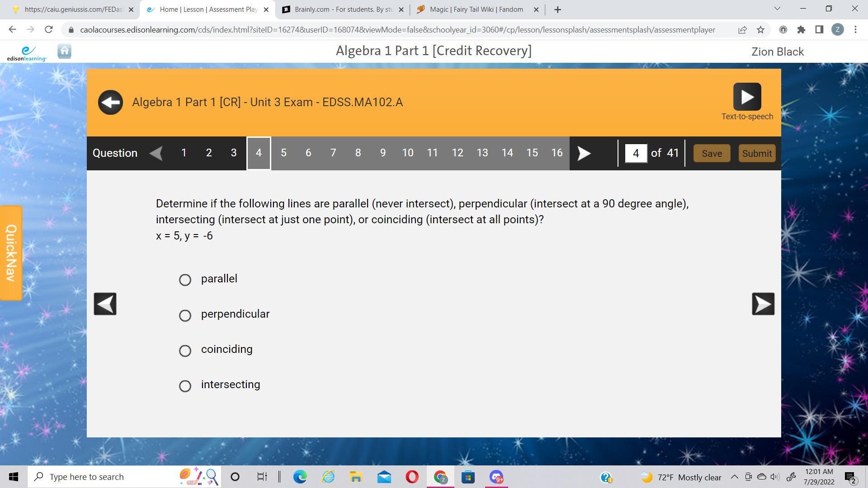868x488 pixels.
Task: Go to the previous question with the large left arrow
Action: point(105,304)
